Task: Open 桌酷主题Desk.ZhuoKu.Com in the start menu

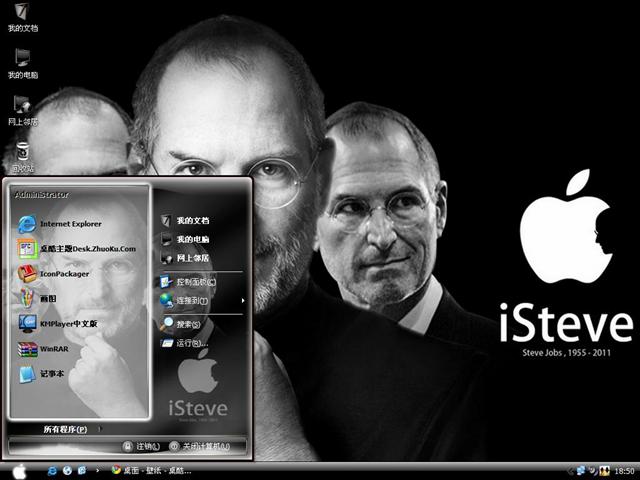Action: point(76,249)
